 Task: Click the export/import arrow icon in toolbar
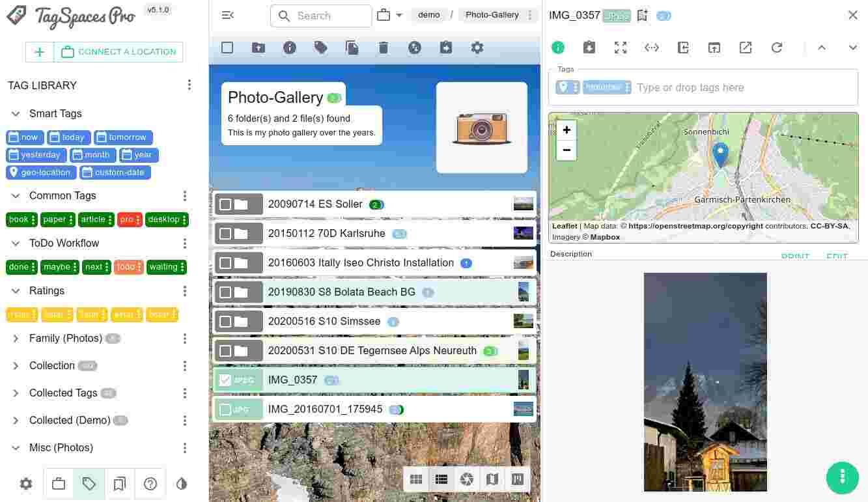click(446, 48)
